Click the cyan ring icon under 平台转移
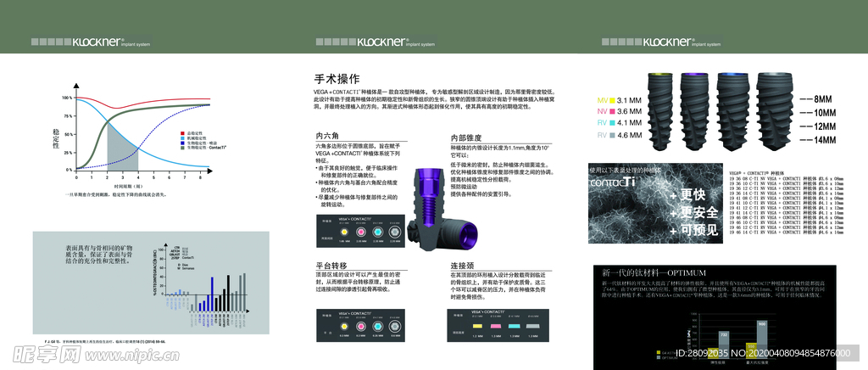This screenshot has width=868, height=370. pyautogui.click(x=378, y=325)
